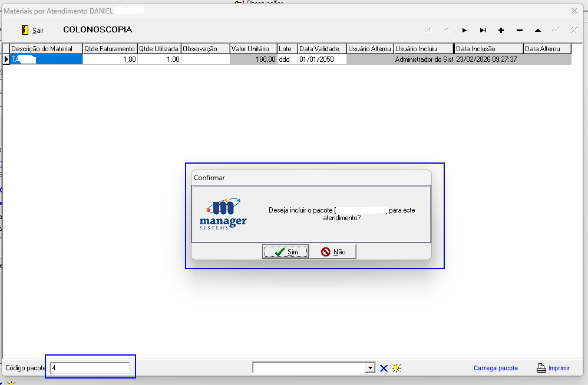Click the yellow sun star icon
The image size is (588, 385).
pos(397,368)
